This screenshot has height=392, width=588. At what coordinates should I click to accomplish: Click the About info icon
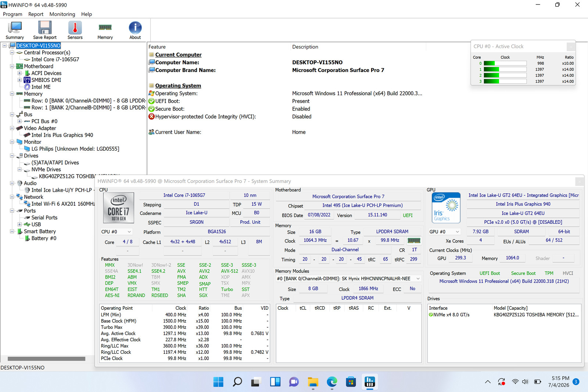(x=135, y=30)
